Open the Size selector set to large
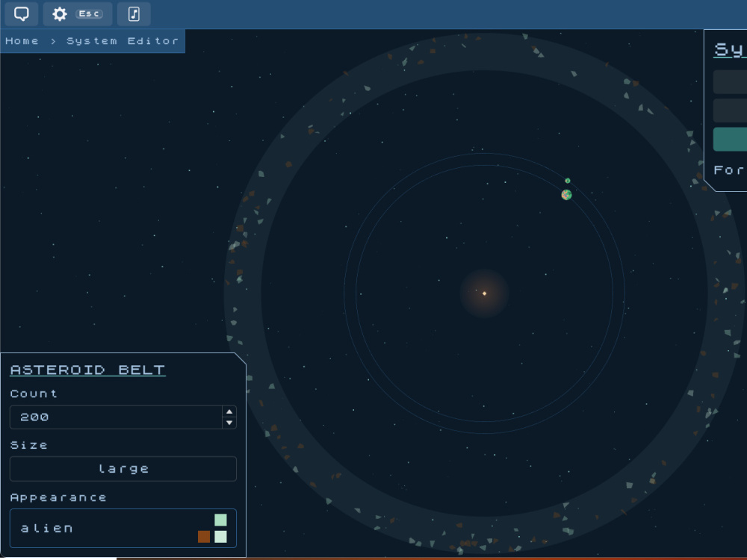The width and height of the screenshot is (747, 560). 123,469
